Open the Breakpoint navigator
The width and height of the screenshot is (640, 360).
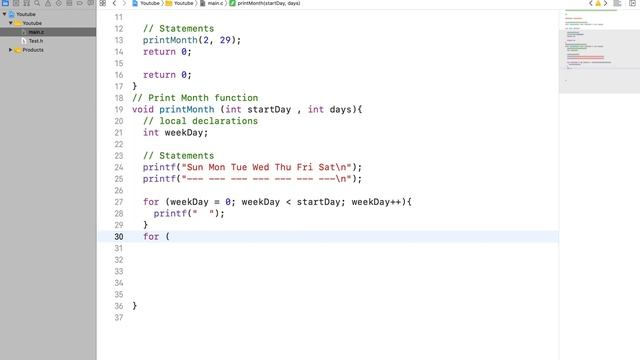pyautogui.click(x=80, y=3)
